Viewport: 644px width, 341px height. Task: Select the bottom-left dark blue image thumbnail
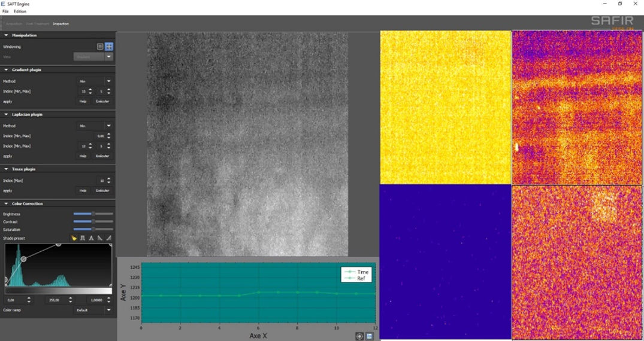(x=445, y=261)
